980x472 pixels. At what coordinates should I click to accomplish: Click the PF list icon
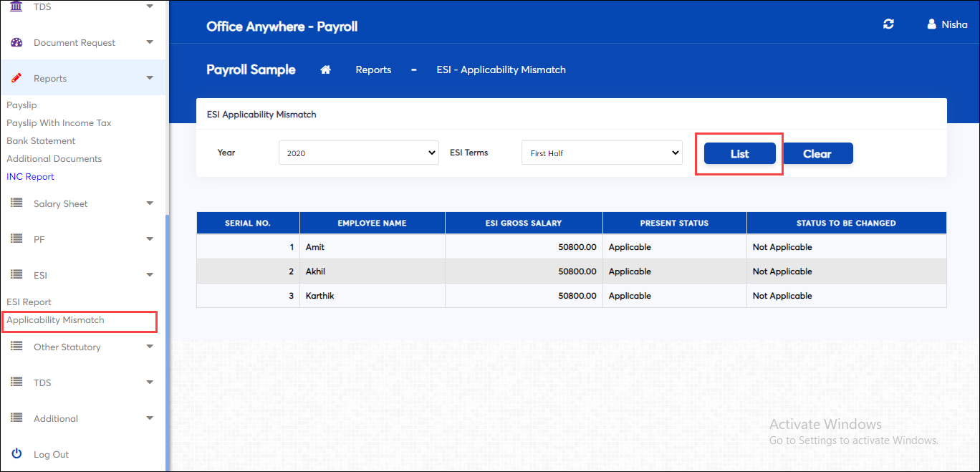point(16,239)
